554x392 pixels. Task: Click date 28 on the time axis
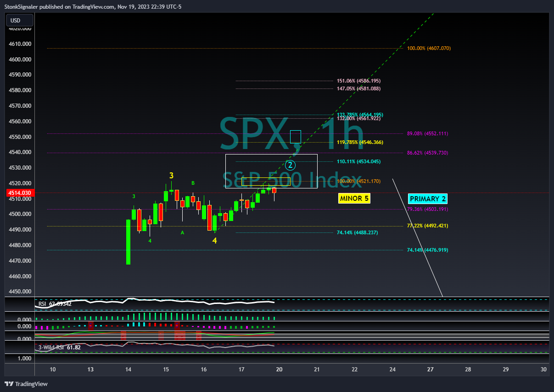click(468, 370)
